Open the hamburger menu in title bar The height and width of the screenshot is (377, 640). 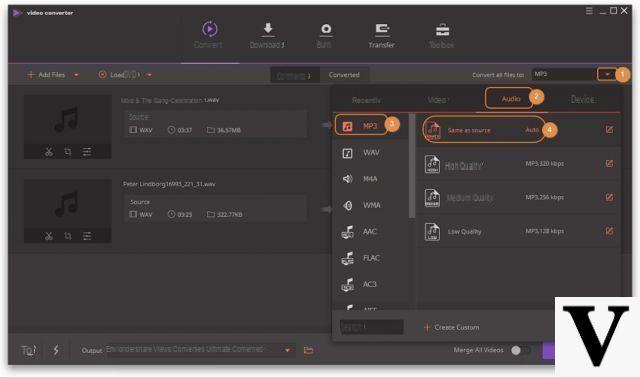589,11
